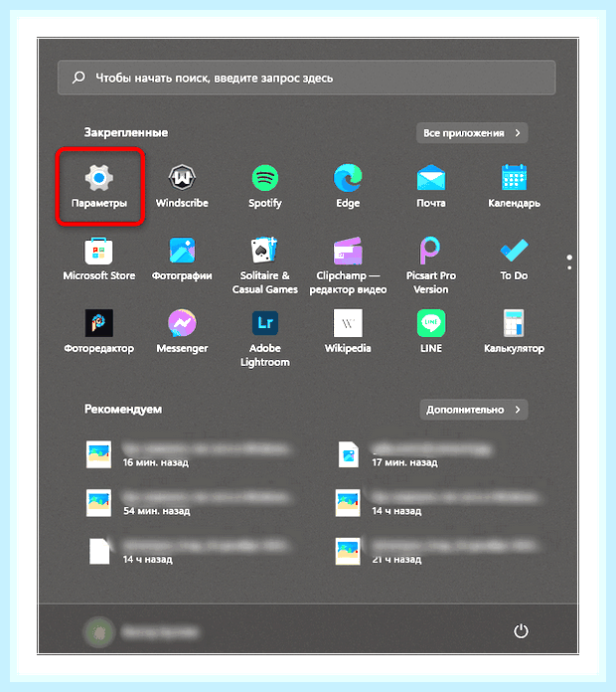Image resolution: width=616 pixels, height=692 pixels.
Task: Launch Messenger
Action: click(x=182, y=331)
